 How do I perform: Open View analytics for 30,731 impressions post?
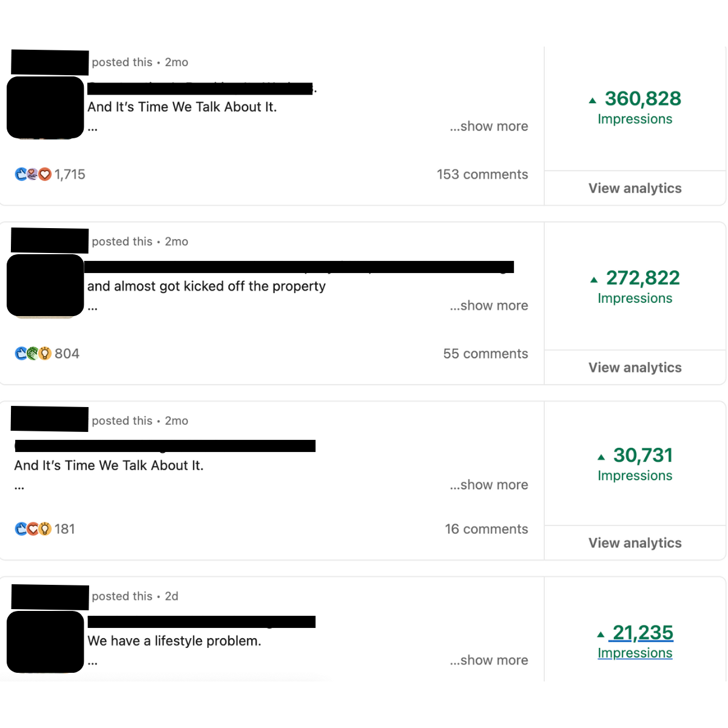coord(635,543)
